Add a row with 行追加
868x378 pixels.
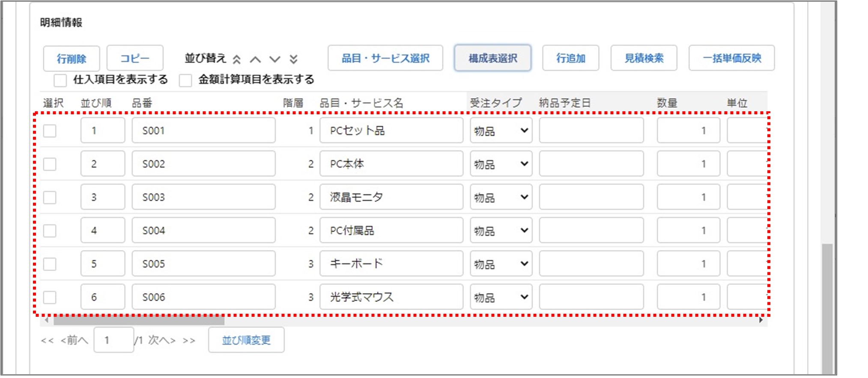[x=571, y=58]
